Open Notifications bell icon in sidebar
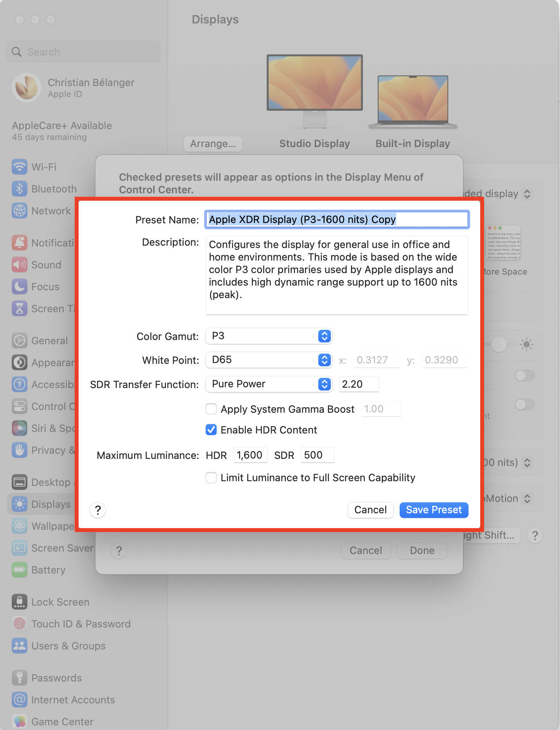This screenshot has height=730, width=560. 20,243
